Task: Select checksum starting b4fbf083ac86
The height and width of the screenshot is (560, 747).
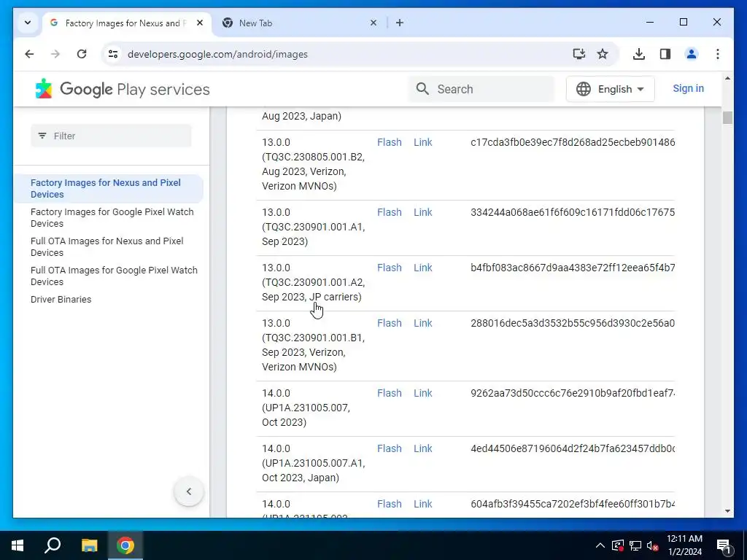Action: point(573,268)
